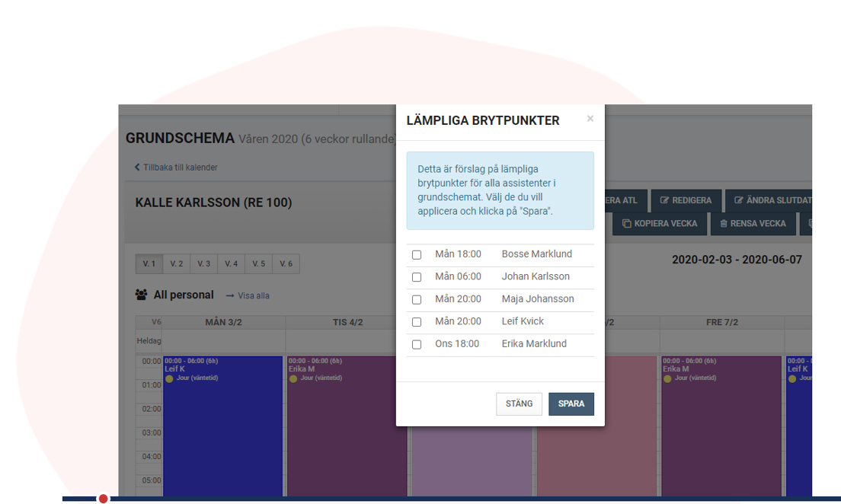Click the Visa alla link
Viewport: 841px width, 504px height.
point(253,295)
